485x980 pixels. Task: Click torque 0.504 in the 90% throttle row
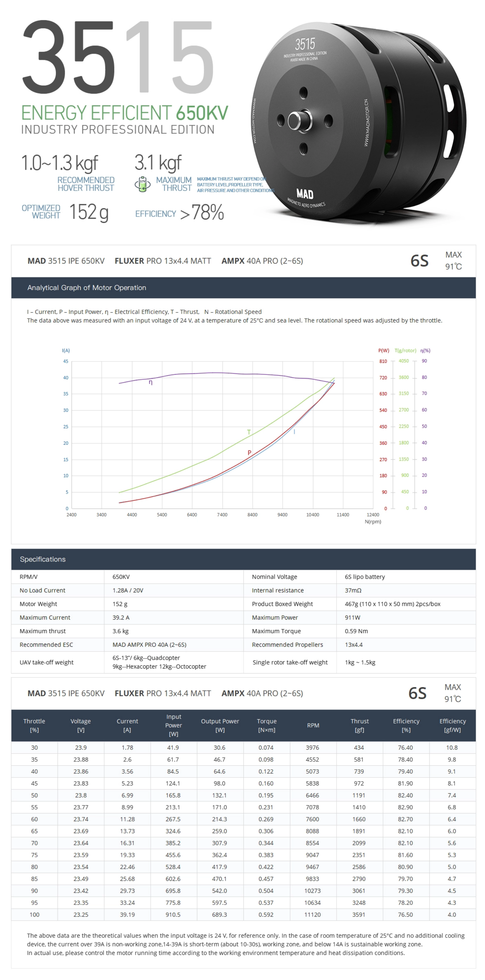pyautogui.click(x=266, y=891)
